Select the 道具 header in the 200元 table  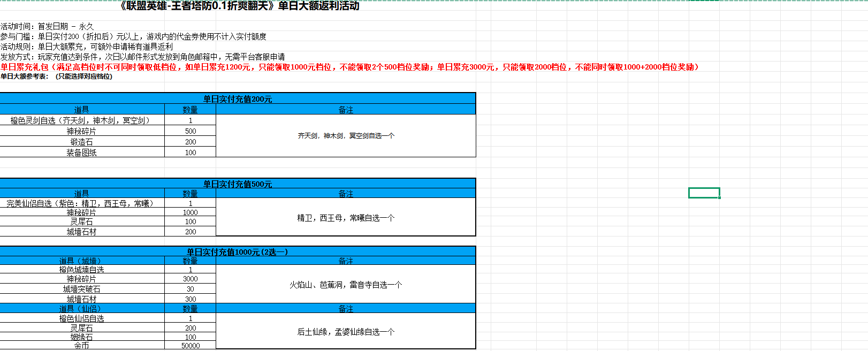click(82, 109)
